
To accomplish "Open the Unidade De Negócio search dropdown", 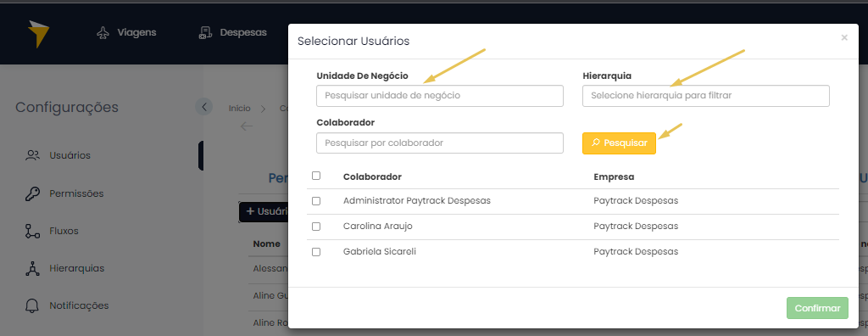I will [x=440, y=95].
